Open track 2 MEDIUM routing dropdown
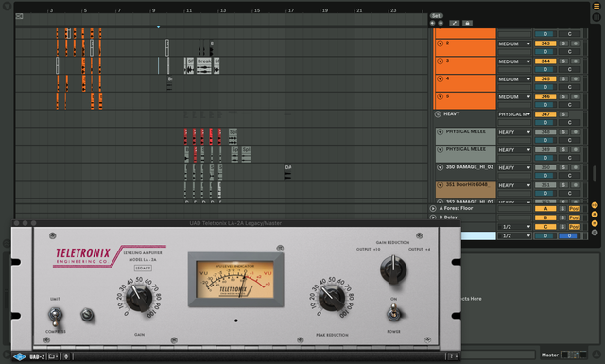 pyautogui.click(x=514, y=44)
